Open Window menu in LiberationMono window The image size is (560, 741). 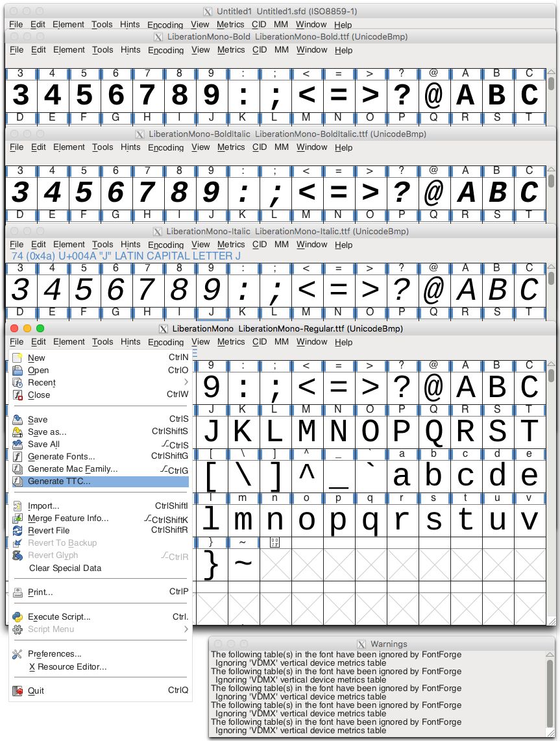tap(312, 342)
